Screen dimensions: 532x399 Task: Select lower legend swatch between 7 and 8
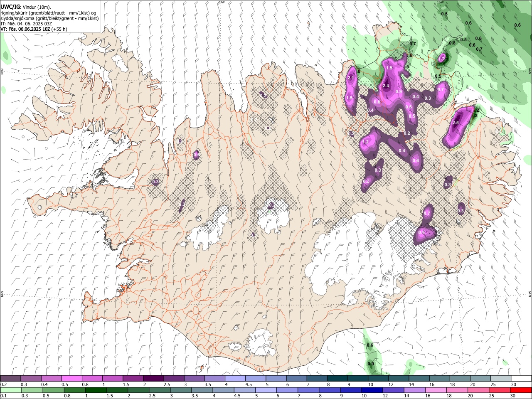point(308,390)
